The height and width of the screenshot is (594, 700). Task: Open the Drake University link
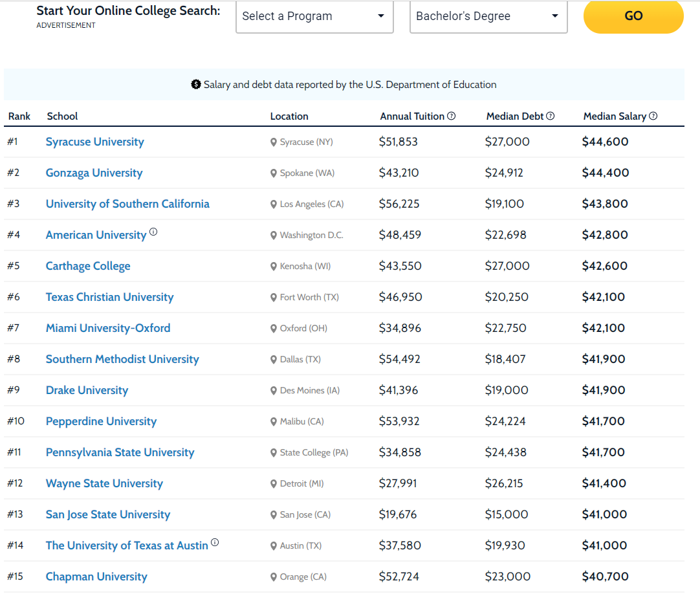[87, 390]
